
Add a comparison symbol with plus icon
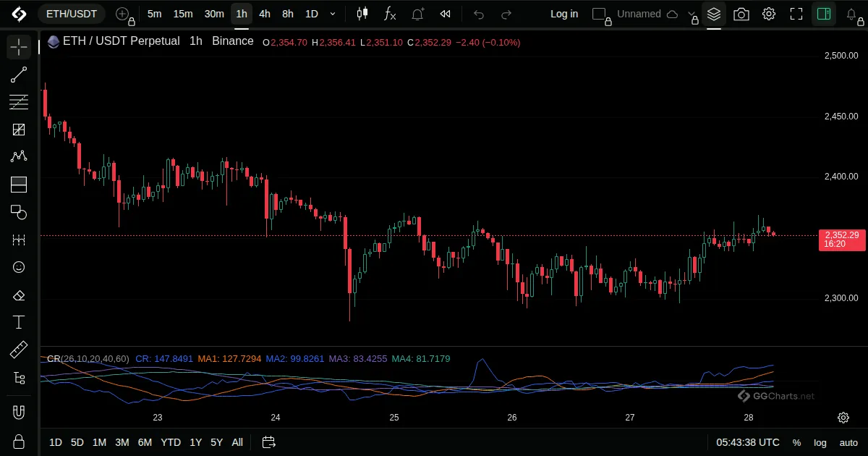tap(123, 14)
